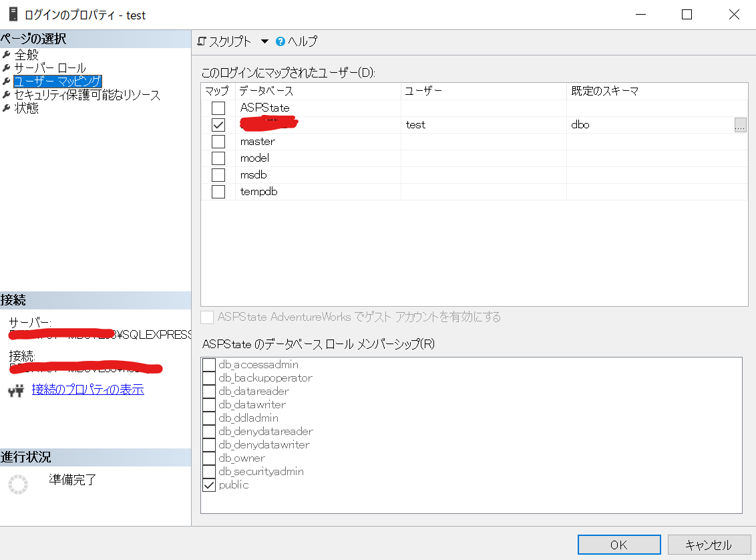Check the db_denydatareader role
This screenshot has height=560, width=756.
point(209,431)
